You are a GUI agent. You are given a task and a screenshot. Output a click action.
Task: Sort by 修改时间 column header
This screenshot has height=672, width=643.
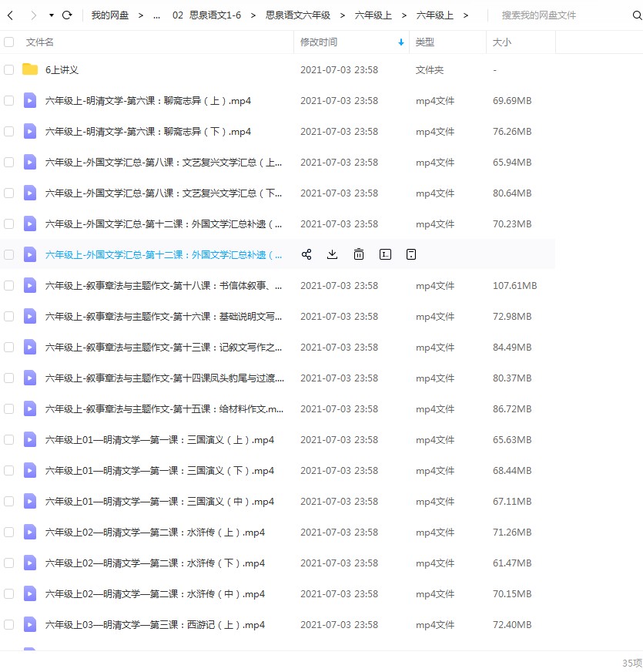(319, 42)
